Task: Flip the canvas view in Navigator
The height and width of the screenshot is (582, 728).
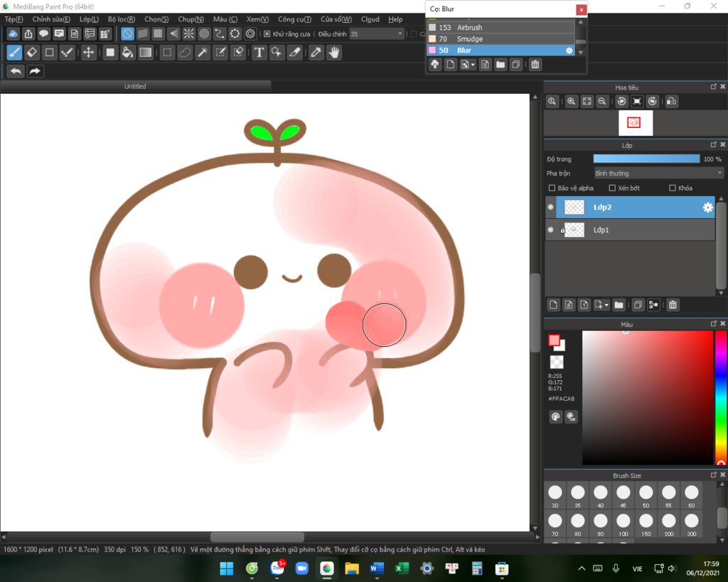Action: (x=671, y=101)
